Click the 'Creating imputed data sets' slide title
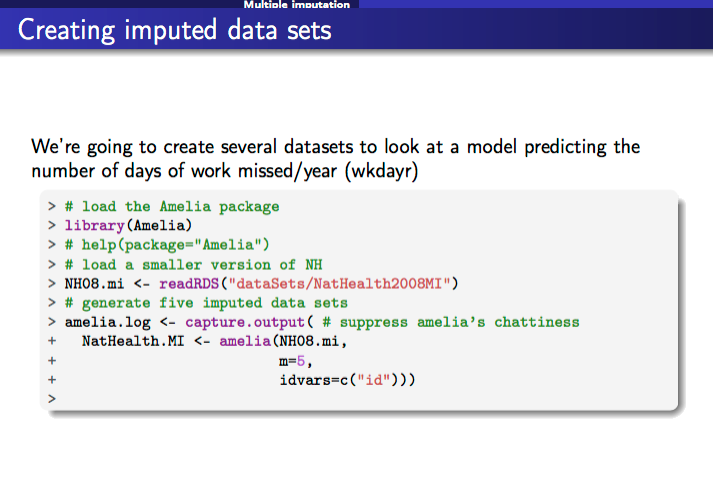The width and height of the screenshot is (713, 489). pyautogui.click(x=175, y=31)
